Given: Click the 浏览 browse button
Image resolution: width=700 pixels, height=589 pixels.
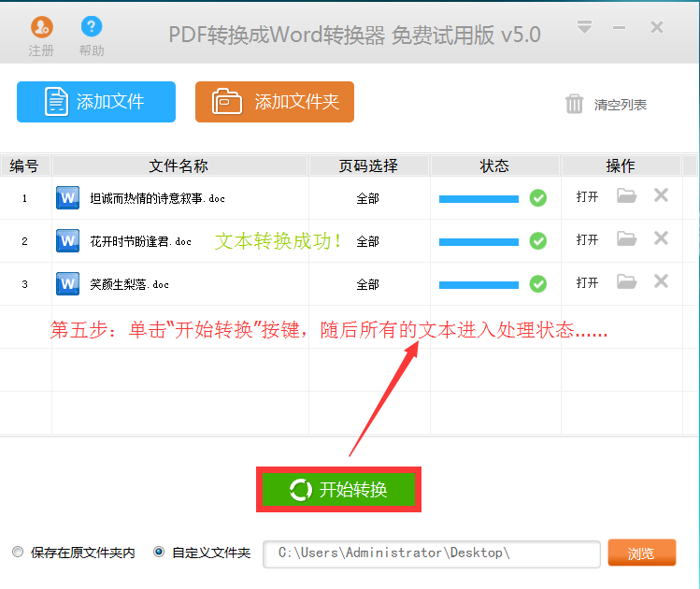Looking at the screenshot, I should click(641, 553).
